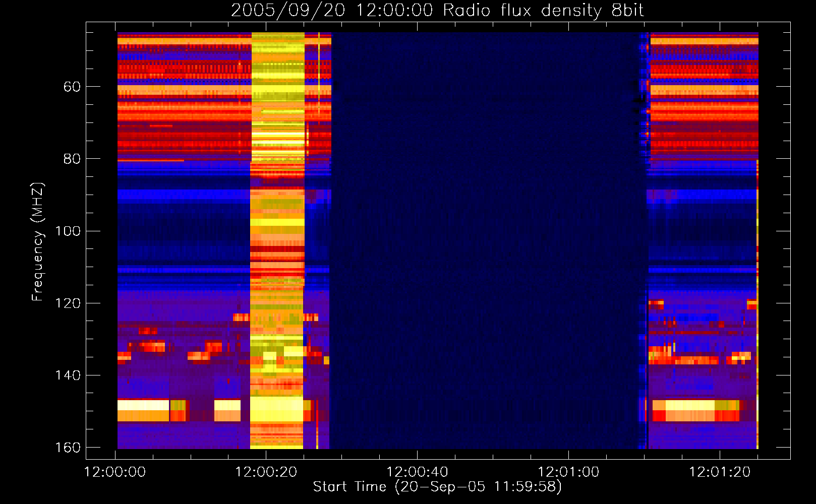Click the 'Frequency (MHZ)' y-axis label
816x504 pixels.
[x=37, y=242]
